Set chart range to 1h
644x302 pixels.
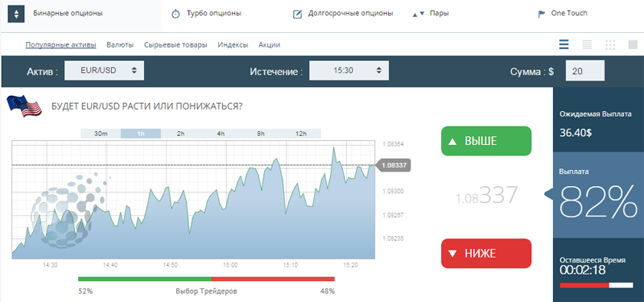141,134
